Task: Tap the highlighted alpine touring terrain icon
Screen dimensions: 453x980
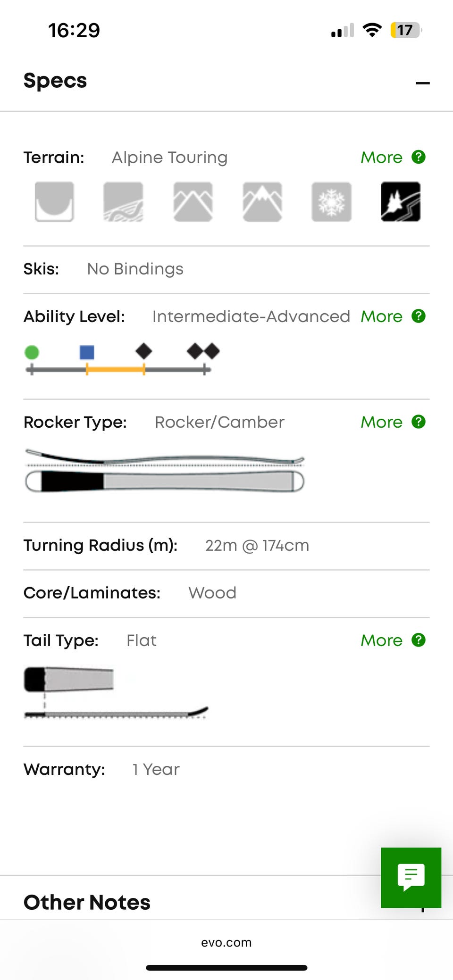Action: [x=401, y=202]
